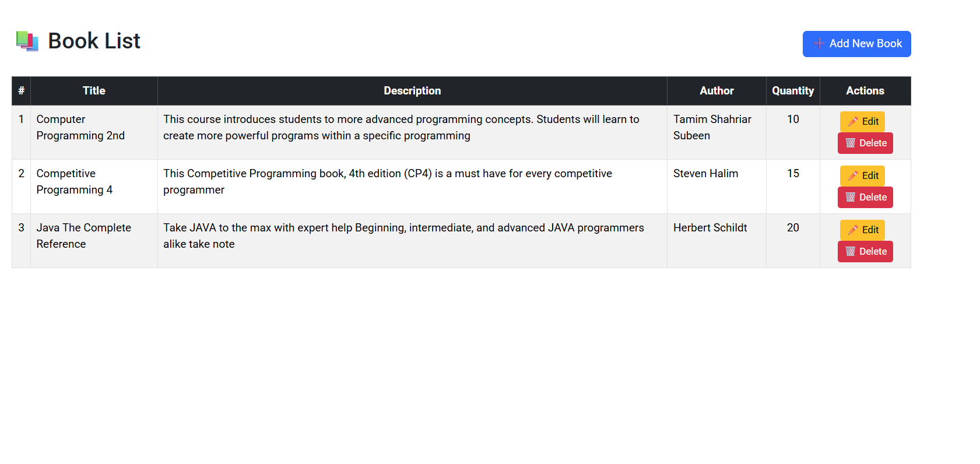Click the plus icon in Add New Book
Image resolution: width=980 pixels, height=464 pixels.
[819, 44]
